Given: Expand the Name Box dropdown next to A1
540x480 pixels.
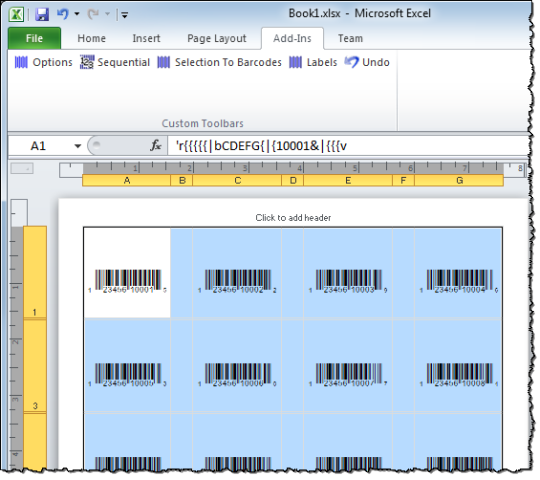Looking at the screenshot, I should (x=78, y=146).
